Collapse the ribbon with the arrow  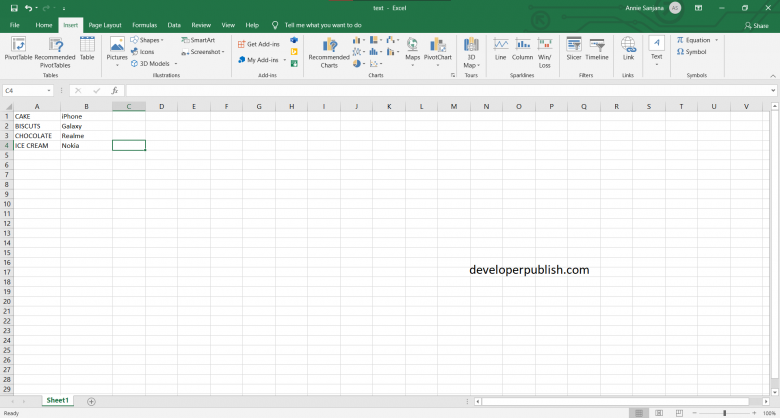point(772,76)
